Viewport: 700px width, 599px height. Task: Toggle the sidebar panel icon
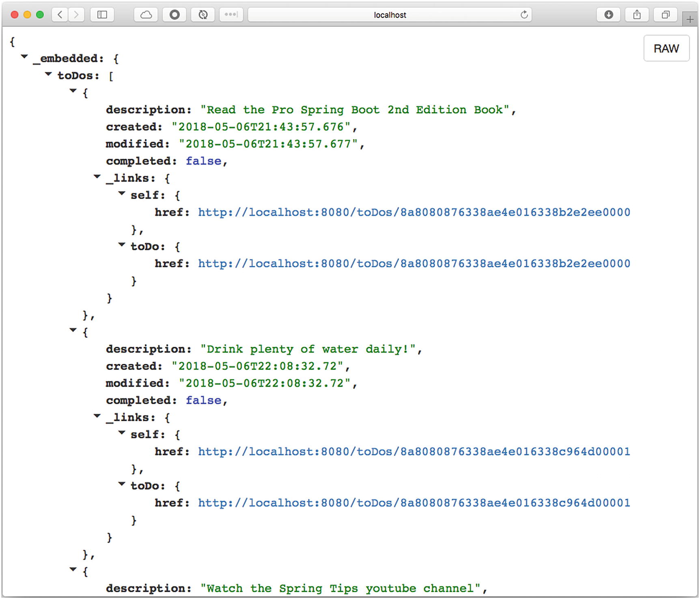102,15
